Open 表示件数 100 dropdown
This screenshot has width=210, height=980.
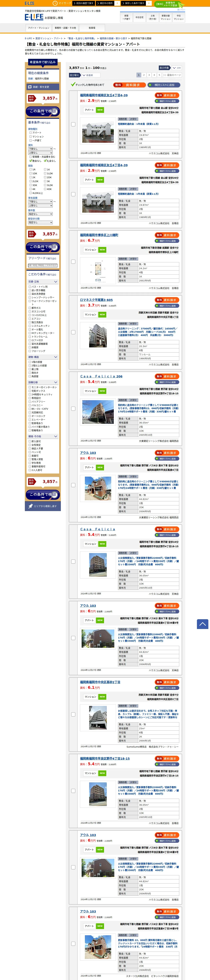pyautogui.click(x=176, y=68)
